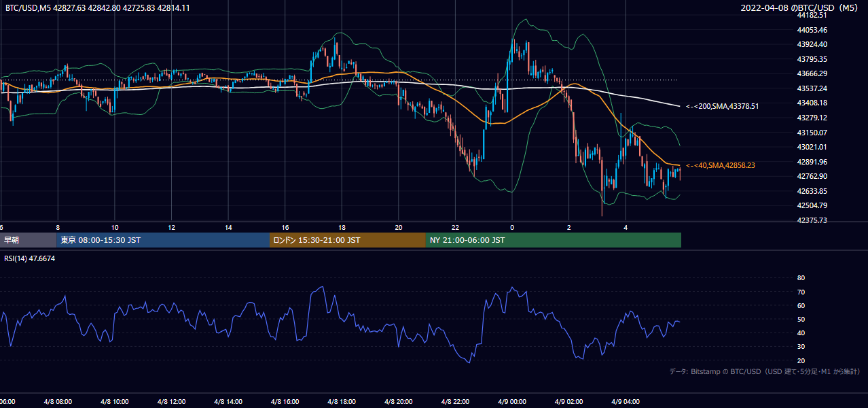Click price axis value 43537.24
The image size is (868, 408).
tap(812, 88)
